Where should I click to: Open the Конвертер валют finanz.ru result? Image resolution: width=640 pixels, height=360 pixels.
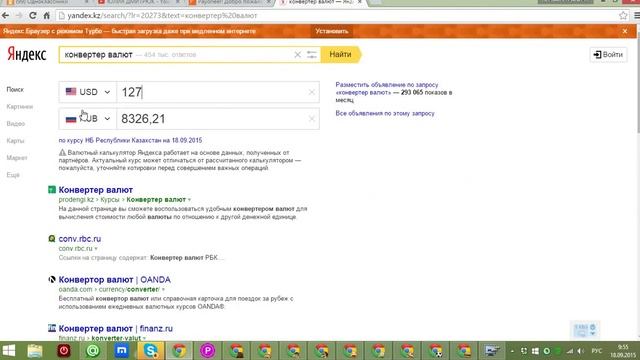116,329
